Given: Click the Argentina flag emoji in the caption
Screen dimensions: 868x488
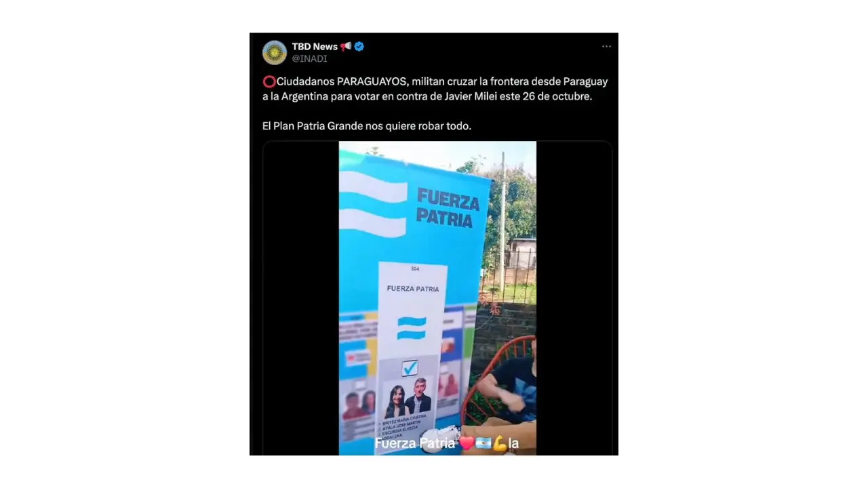Looking at the screenshot, I should (483, 444).
